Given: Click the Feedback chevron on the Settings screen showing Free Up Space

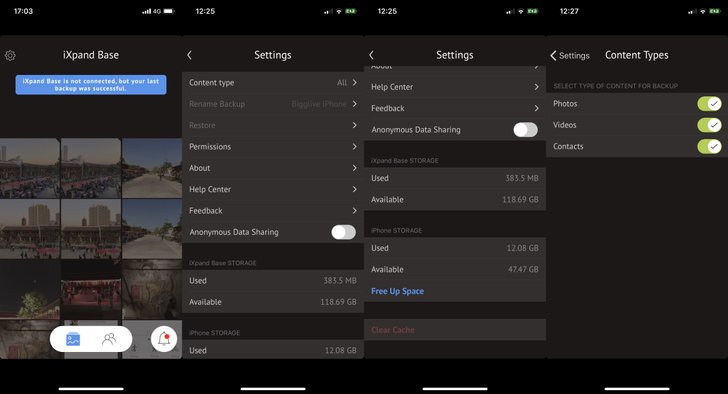Looking at the screenshot, I should [x=537, y=108].
